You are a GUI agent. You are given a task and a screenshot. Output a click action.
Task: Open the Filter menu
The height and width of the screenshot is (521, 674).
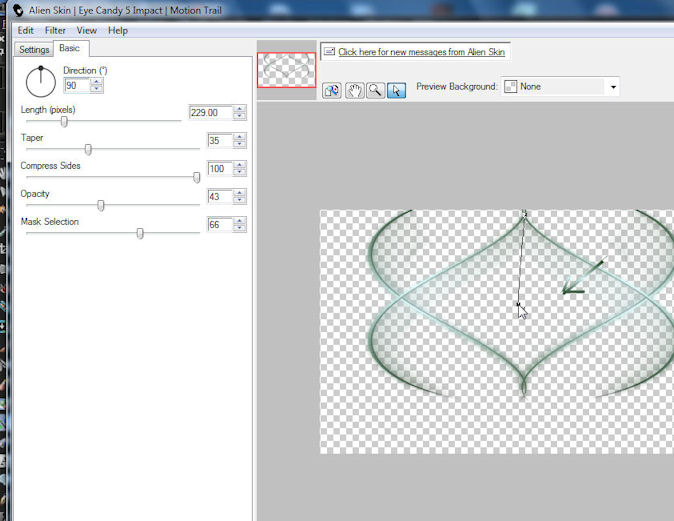pos(55,31)
